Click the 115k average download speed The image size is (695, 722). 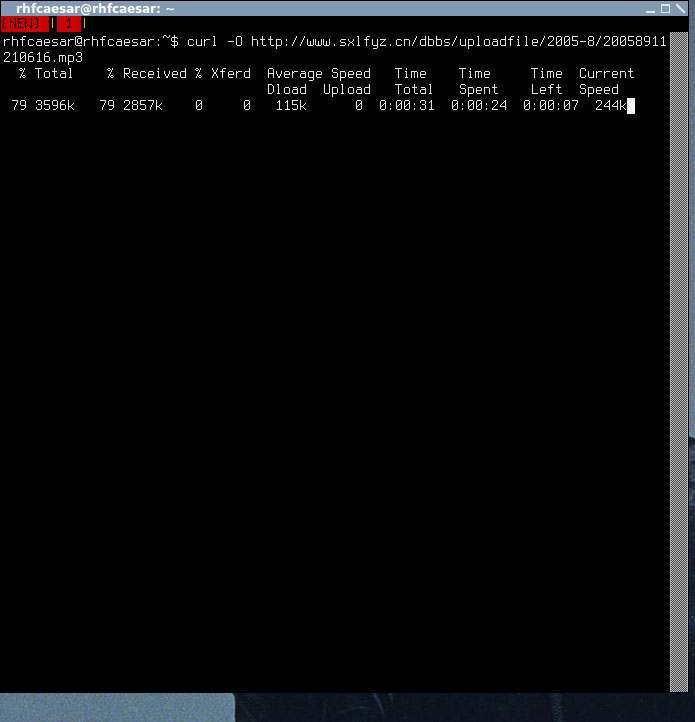tap(291, 106)
